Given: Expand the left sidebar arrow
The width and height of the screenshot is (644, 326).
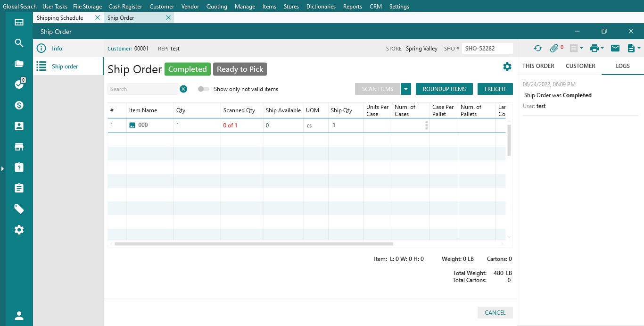Looking at the screenshot, I should click(x=2, y=168).
